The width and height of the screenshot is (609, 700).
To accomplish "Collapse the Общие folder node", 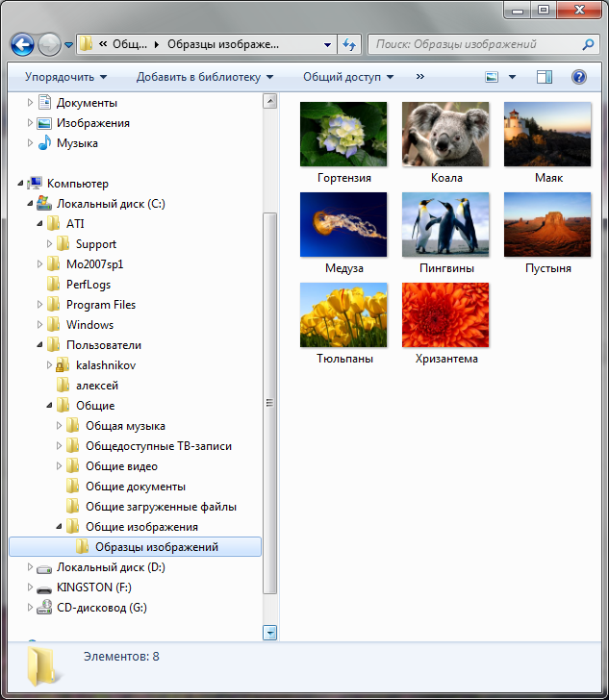I will 50,406.
